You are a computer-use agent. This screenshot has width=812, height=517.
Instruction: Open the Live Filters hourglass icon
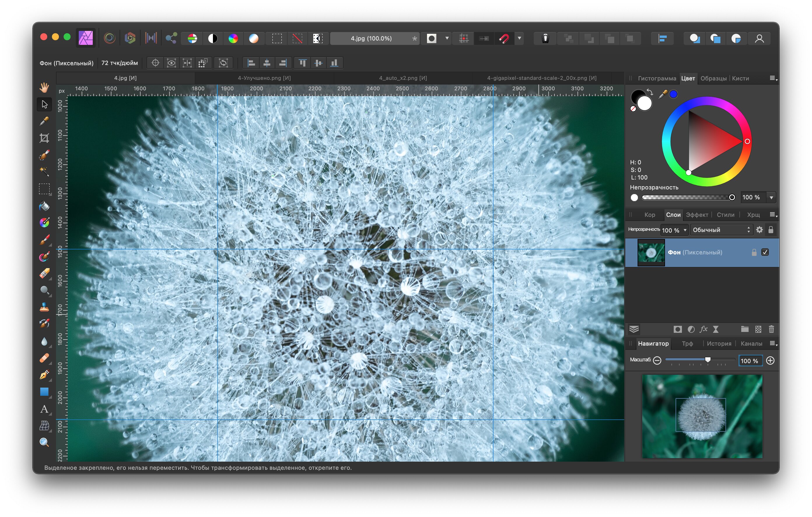coord(715,329)
